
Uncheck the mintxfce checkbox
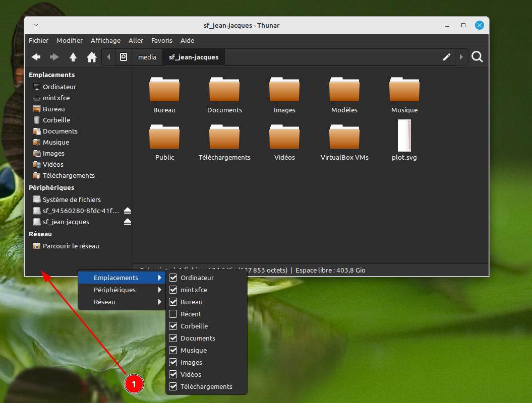(x=173, y=290)
